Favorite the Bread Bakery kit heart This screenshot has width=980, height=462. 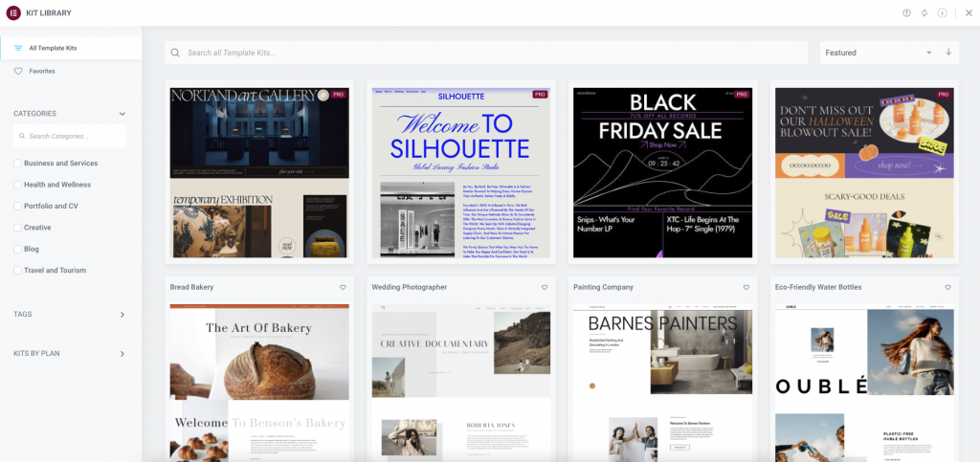click(x=343, y=287)
